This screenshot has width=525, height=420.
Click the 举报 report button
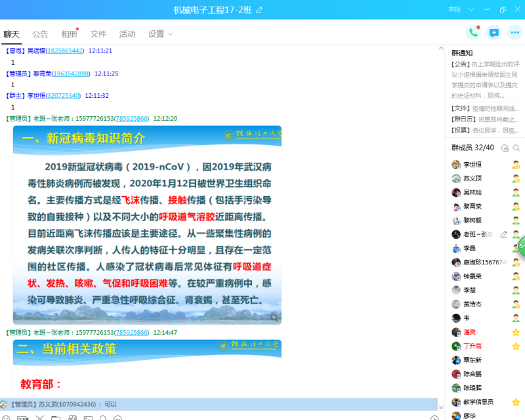(454, 10)
